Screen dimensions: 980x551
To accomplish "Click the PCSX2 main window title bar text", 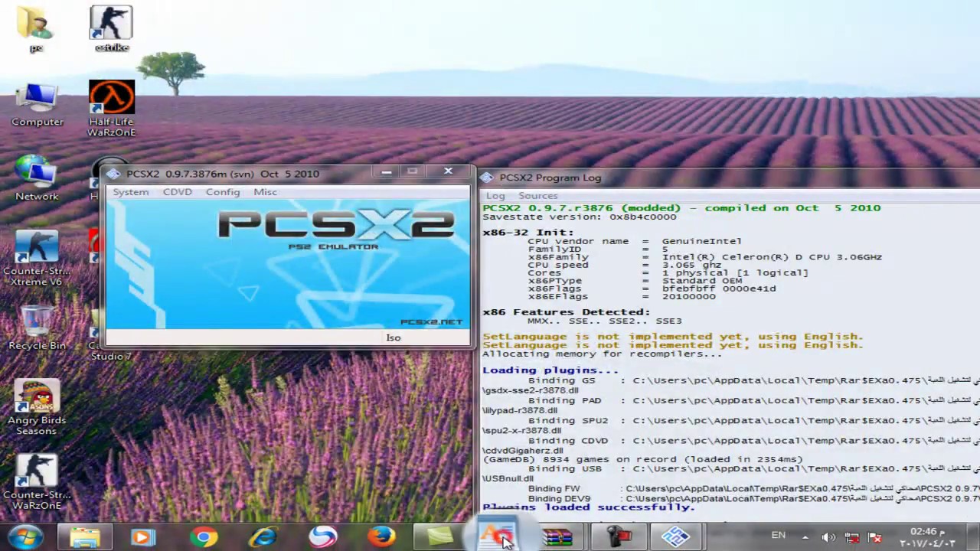I will pos(223,174).
